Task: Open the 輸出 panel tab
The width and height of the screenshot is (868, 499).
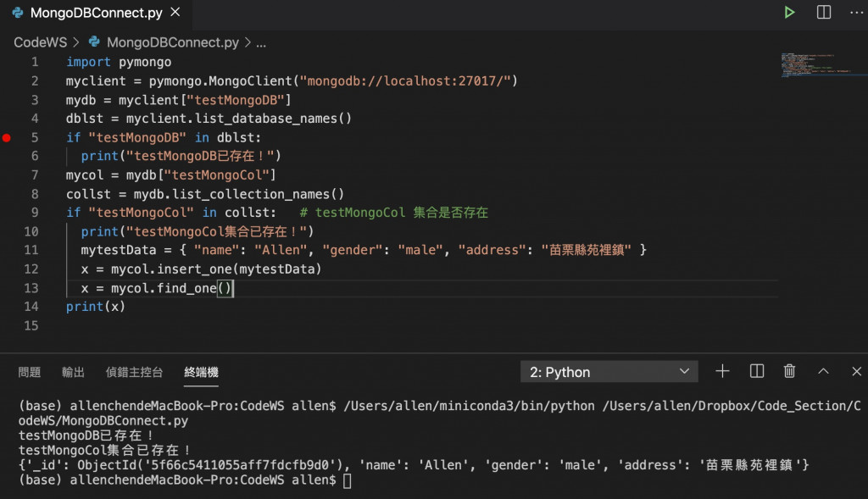Action: pyautogui.click(x=73, y=372)
